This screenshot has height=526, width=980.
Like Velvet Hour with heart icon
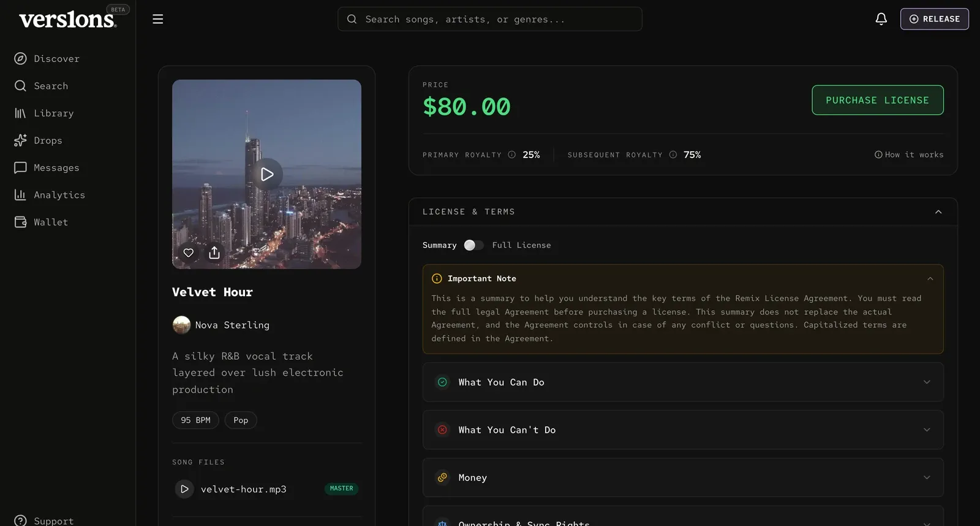click(x=189, y=253)
